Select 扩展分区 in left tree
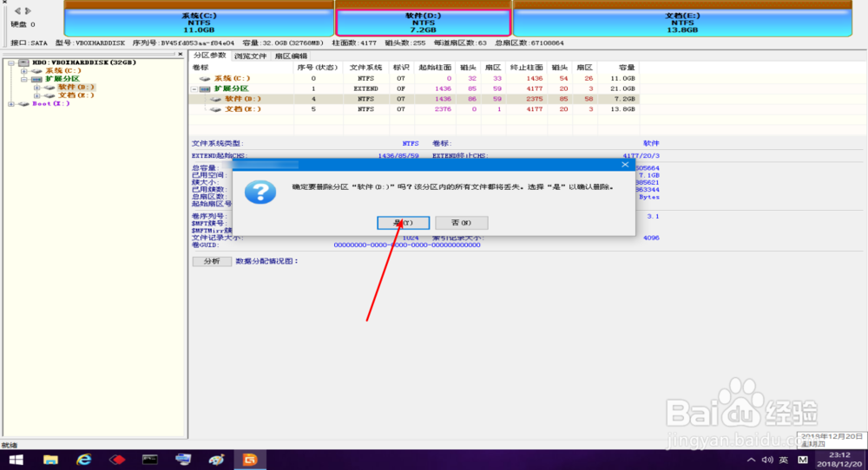The width and height of the screenshot is (868, 470). 62,79
